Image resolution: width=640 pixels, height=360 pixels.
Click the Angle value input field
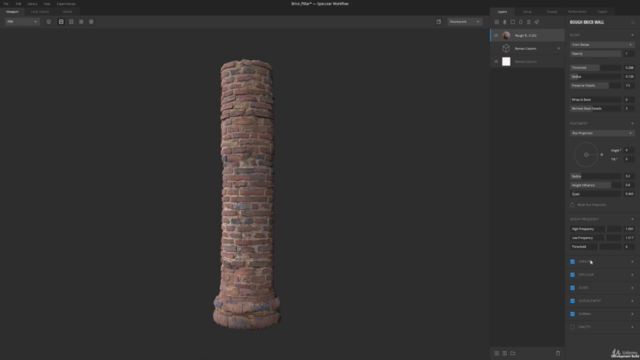point(629,150)
